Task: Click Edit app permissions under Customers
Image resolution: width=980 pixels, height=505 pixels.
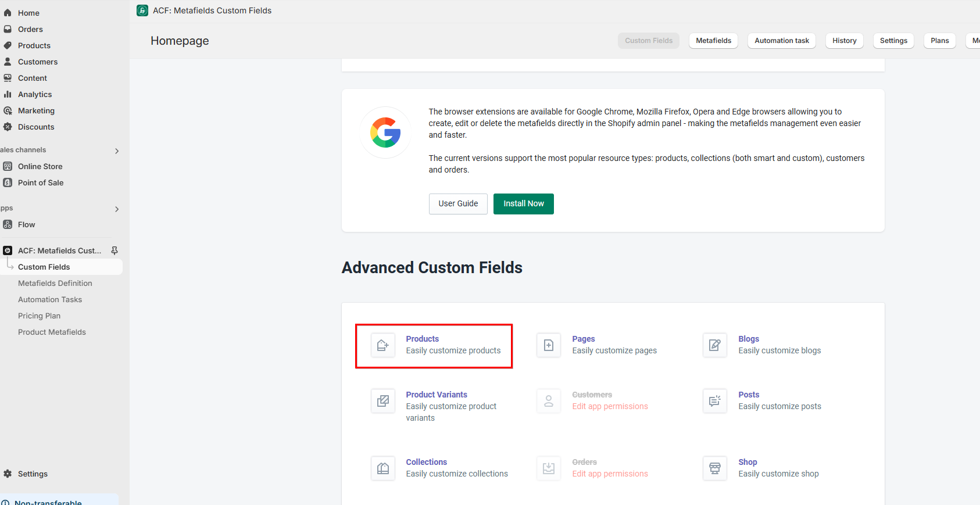Action: click(610, 406)
